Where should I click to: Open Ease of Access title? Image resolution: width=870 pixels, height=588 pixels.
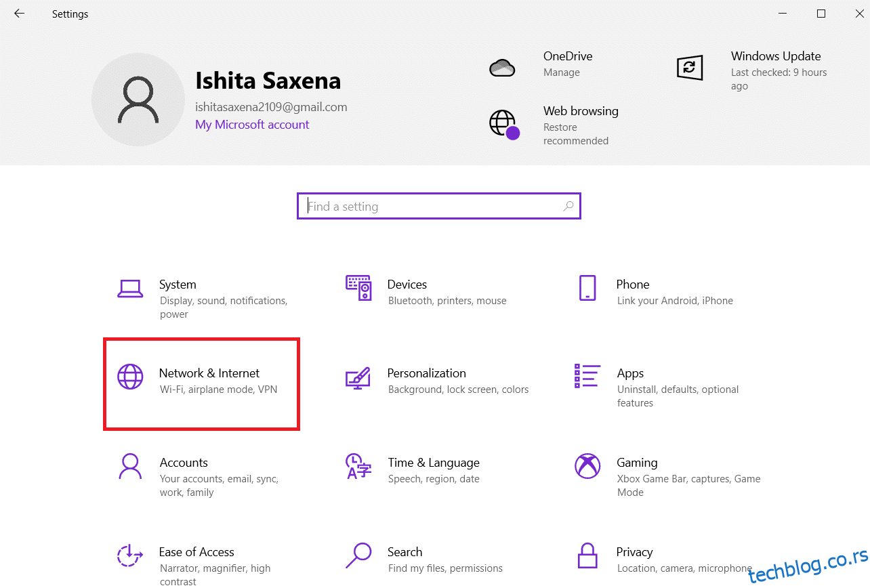pos(196,552)
